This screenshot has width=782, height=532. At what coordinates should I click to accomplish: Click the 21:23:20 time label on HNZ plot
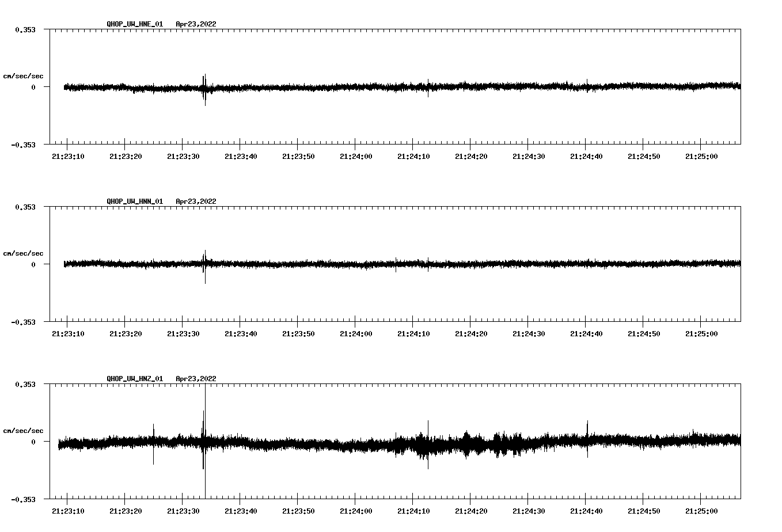pyautogui.click(x=126, y=511)
